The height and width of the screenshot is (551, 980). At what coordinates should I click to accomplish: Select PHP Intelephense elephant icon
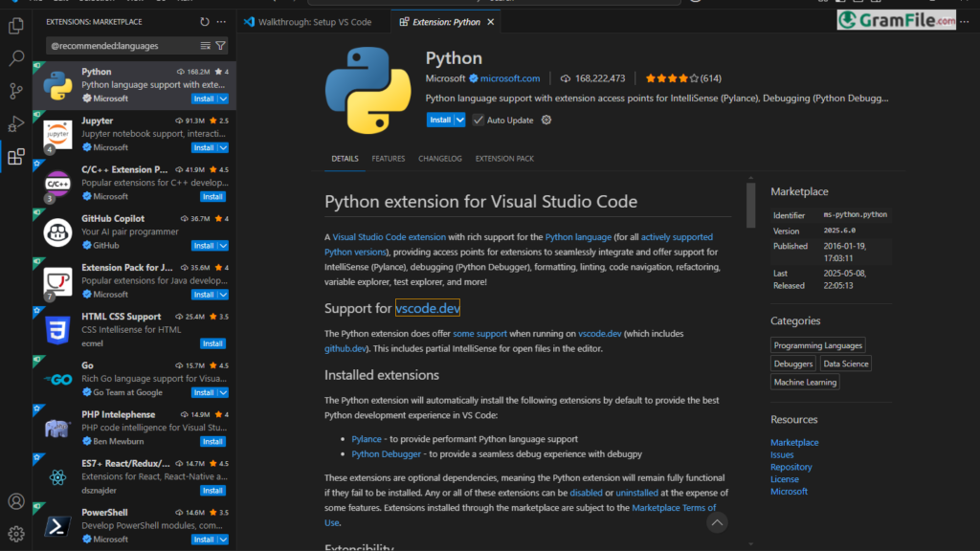coord(57,429)
